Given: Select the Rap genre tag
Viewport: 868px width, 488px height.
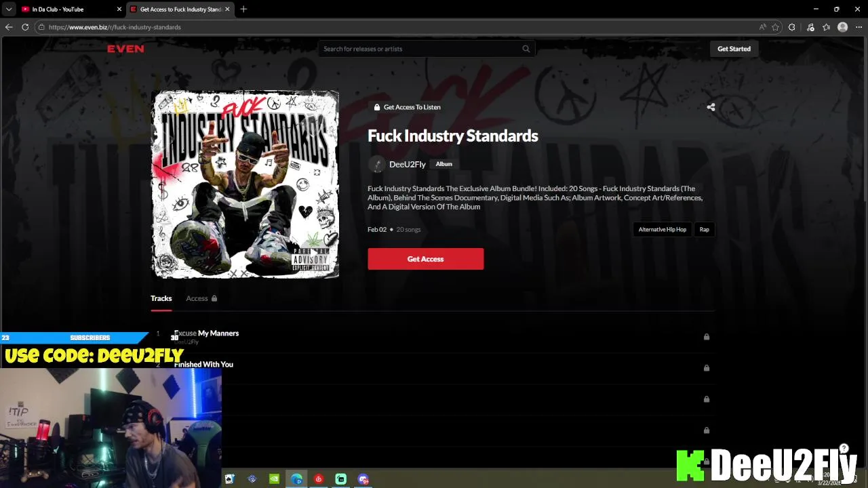Looking at the screenshot, I should [x=704, y=230].
